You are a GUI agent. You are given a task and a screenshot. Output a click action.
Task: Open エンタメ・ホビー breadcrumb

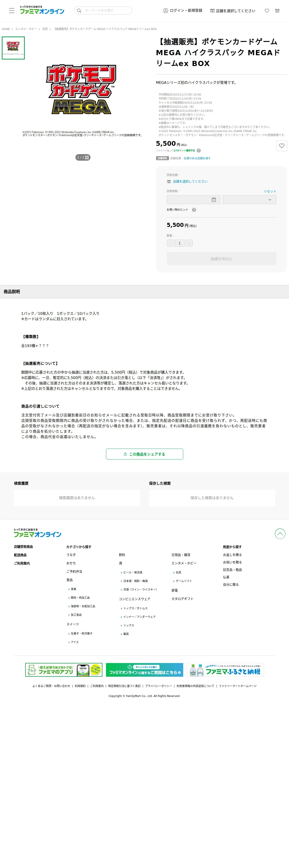click(x=26, y=29)
